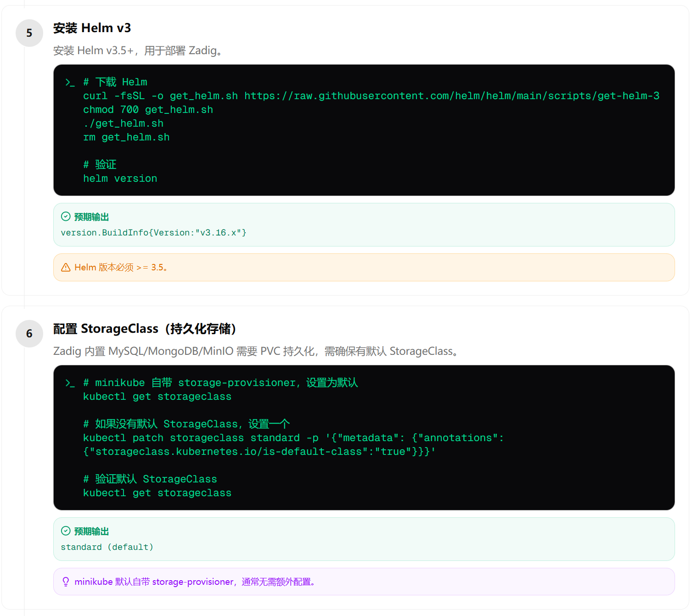Viewport: 698px width, 616px height.
Task: Click the 'rm get_helm.sh' command line
Action: tap(126, 137)
